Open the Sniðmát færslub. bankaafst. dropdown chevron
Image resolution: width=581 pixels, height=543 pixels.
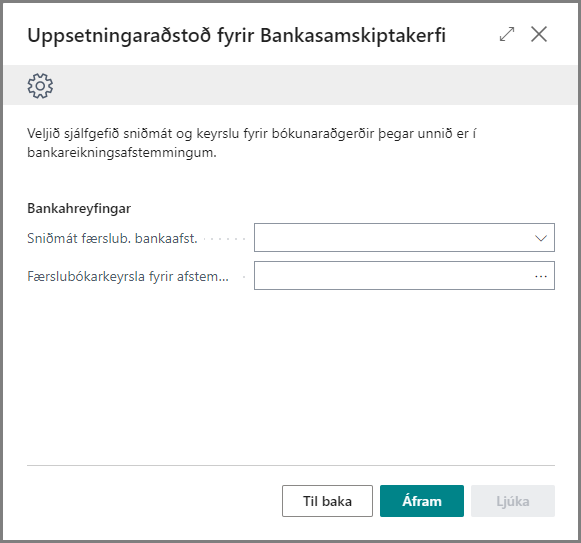[541, 238]
